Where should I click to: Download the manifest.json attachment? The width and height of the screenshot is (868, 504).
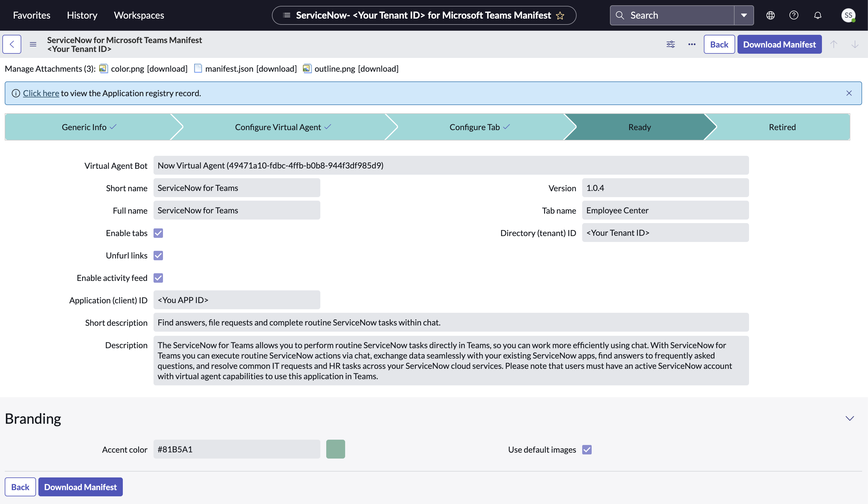click(x=277, y=68)
